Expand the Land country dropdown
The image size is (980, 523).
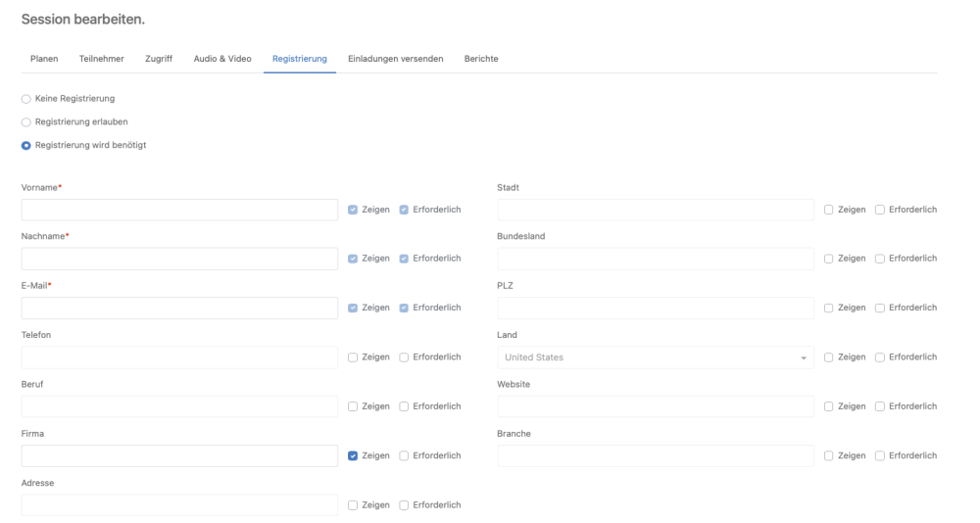[656, 357]
